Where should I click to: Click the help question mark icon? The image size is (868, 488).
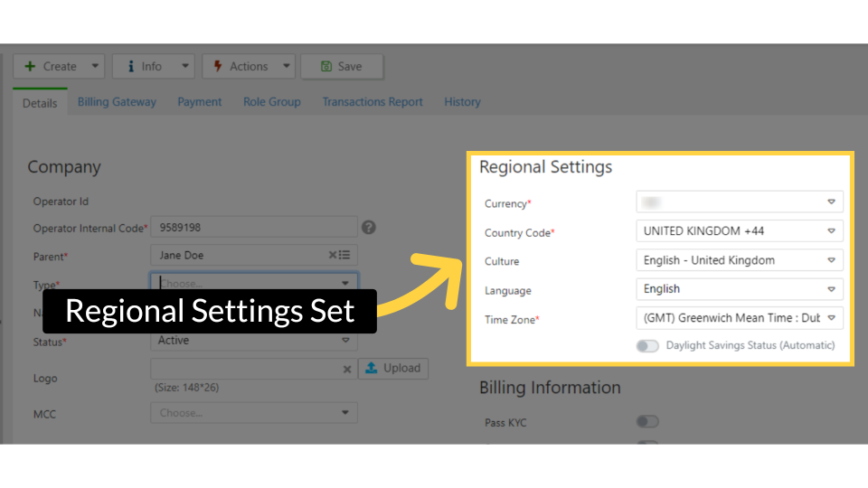click(x=368, y=228)
